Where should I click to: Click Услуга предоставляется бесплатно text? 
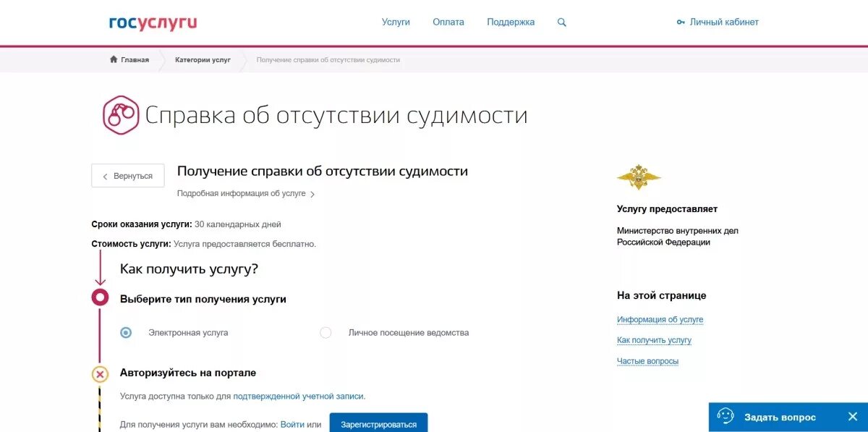tap(245, 244)
